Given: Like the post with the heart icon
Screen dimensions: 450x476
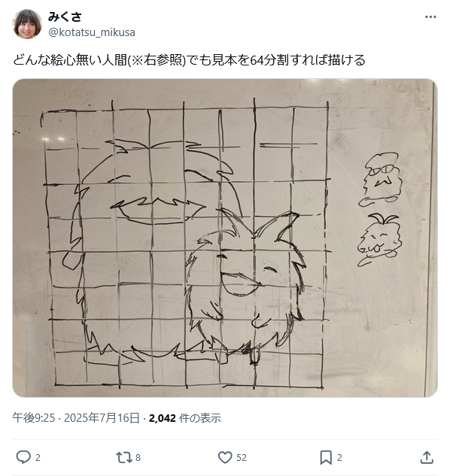Looking at the screenshot, I should pos(225,457).
